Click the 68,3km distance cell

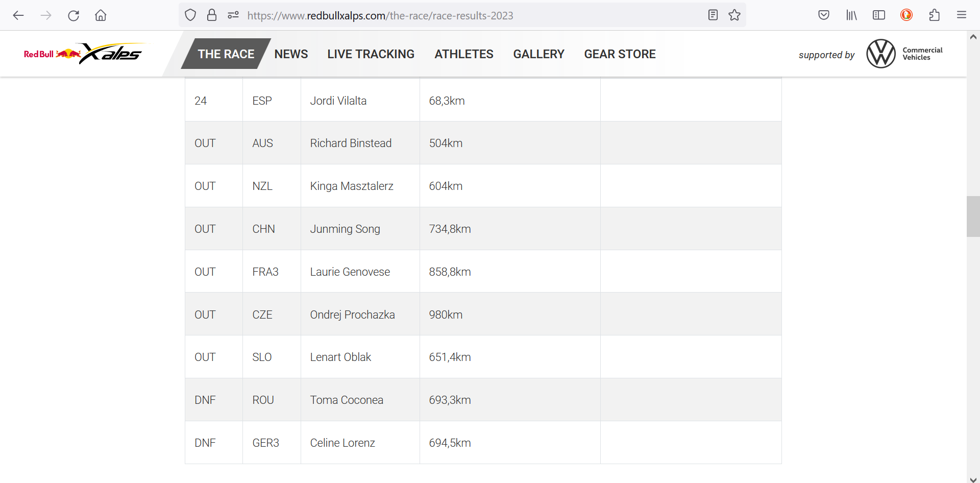[x=510, y=100]
